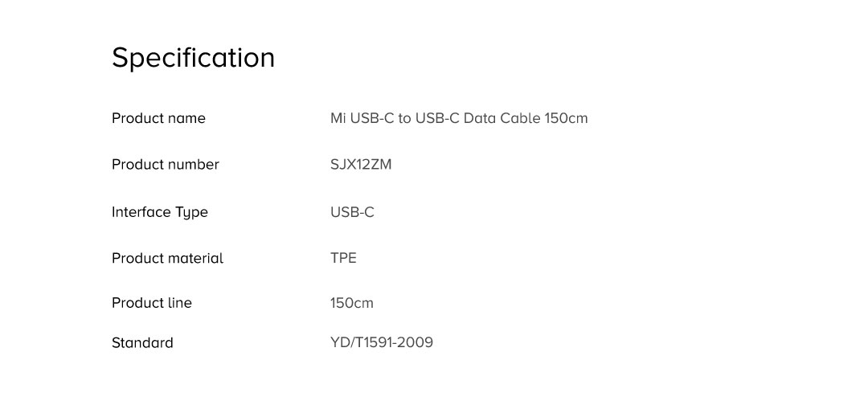Click the 150cm value beside Product line
This screenshot has width=868, height=401.
(x=352, y=303)
